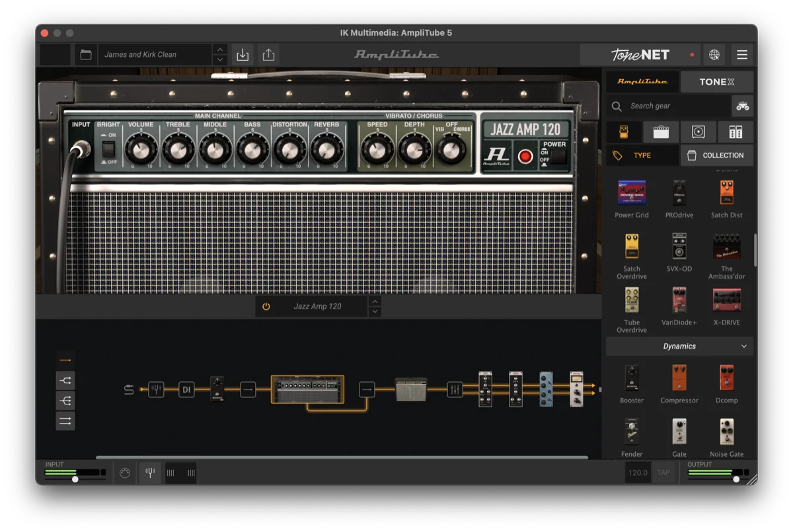The height and width of the screenshot is (532, 793).
Task: Toggle the ToneNET red record indicator
Action: (x=692, y=55)
